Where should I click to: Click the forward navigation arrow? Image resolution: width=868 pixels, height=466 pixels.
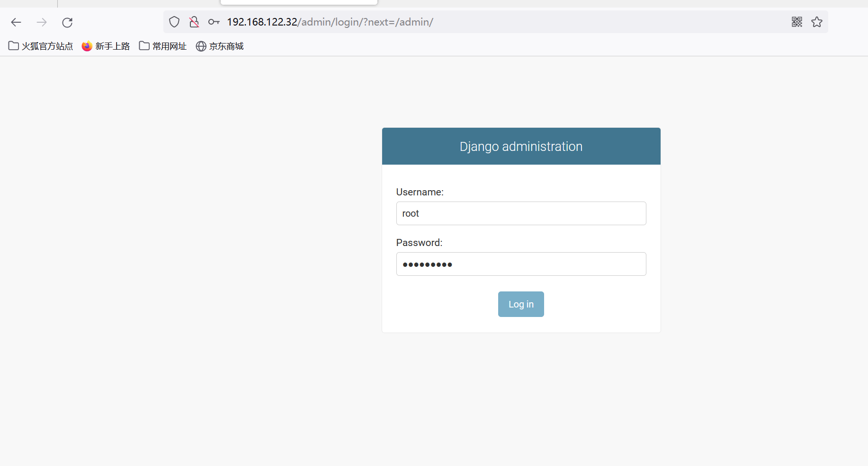[42, 22]
